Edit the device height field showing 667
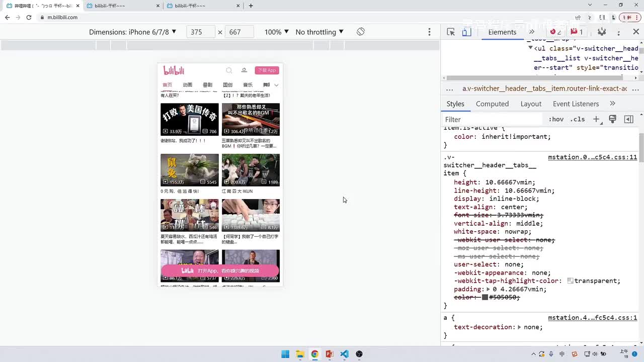The width and height of the screenshot is (644, 362). (239, 32)
